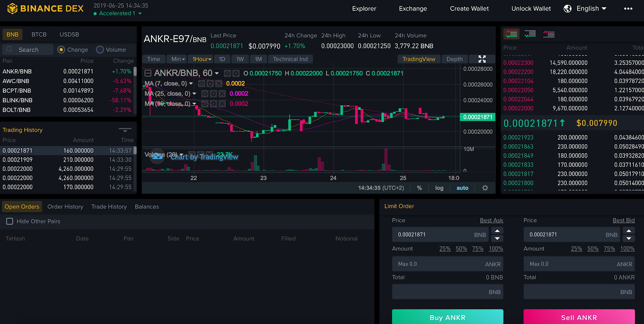Open Create Wallet page
Image resolution: width=644 pixels, height=324 pixels.
pyautogui.click(x=469, y=8)
